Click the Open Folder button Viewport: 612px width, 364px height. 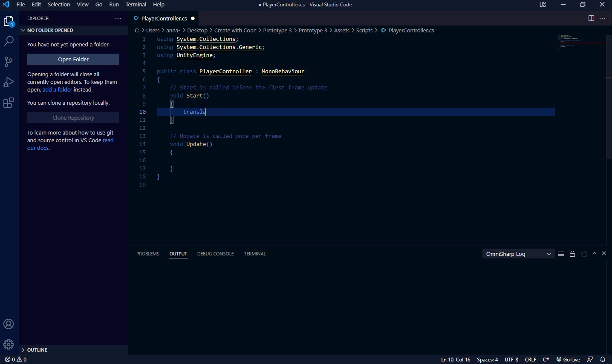[x=73, y=59]
